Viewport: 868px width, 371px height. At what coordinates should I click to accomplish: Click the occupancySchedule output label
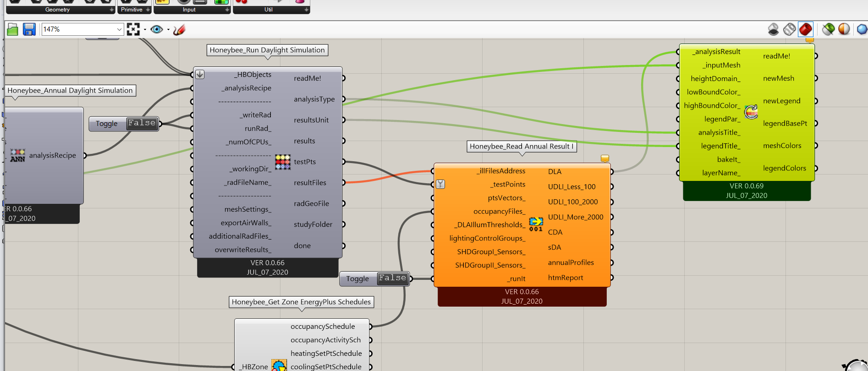pos(323,327)
